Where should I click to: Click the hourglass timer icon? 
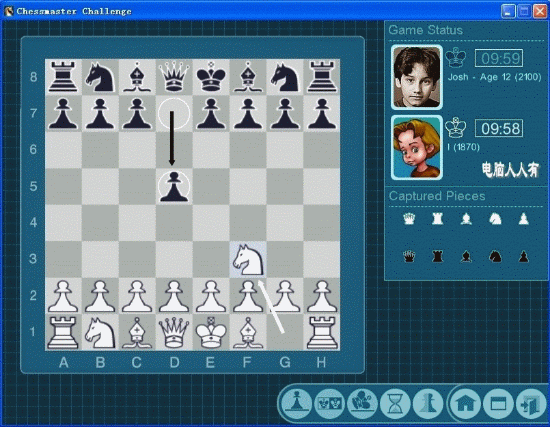[395, 403]
